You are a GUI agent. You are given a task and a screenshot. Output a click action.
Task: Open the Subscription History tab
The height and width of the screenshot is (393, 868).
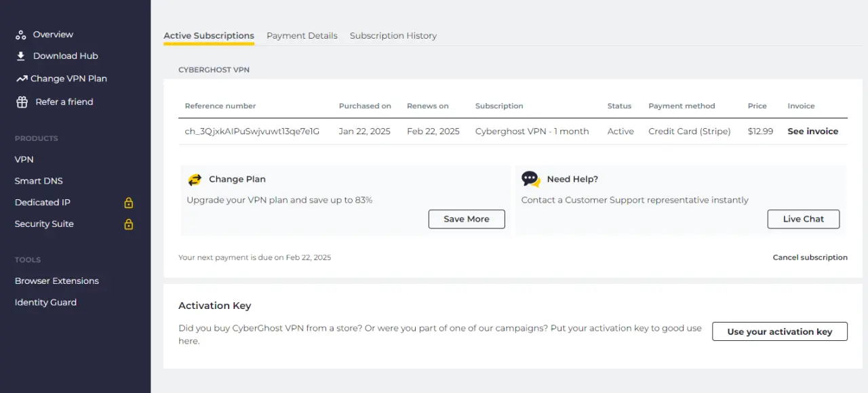(393, 36)
